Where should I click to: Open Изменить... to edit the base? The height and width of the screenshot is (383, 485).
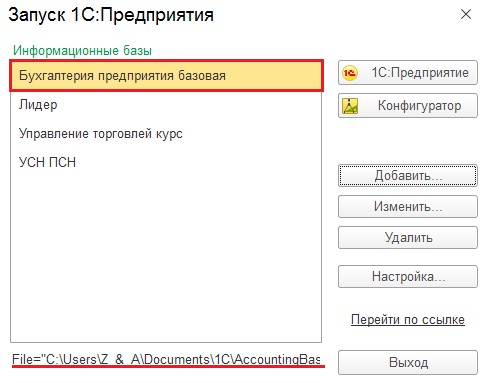[408, 206]
